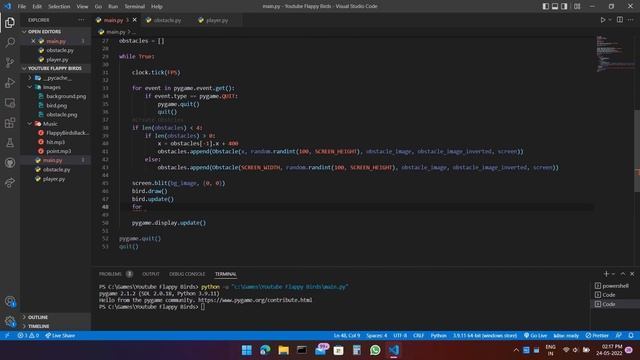640x360 pixels.
Task: Collapse the images folder
Action: click(x=56, y=87)
